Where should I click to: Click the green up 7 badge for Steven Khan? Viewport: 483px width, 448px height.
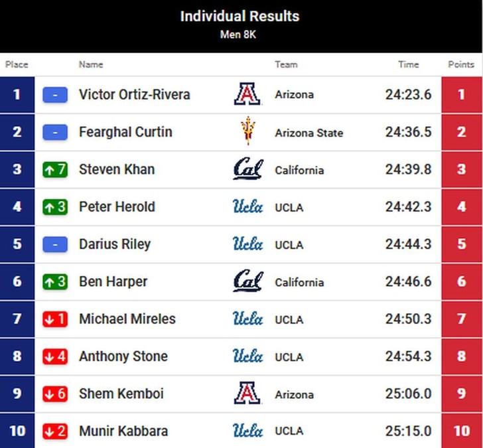click(55, 169)
